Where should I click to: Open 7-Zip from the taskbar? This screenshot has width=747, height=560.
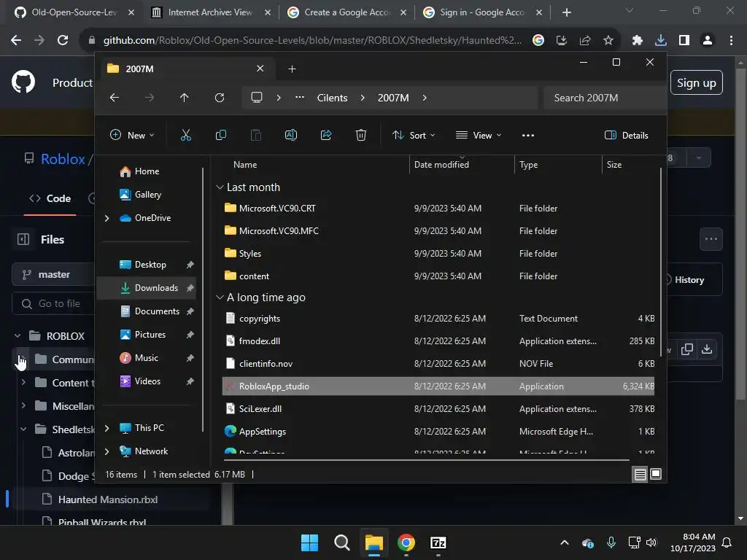click(438, 542)
